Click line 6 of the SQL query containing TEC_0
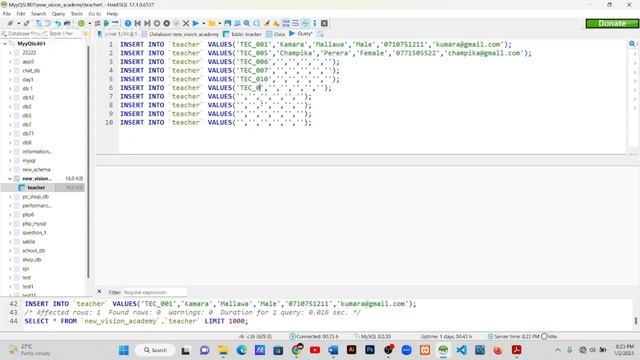 click(225, 88)
